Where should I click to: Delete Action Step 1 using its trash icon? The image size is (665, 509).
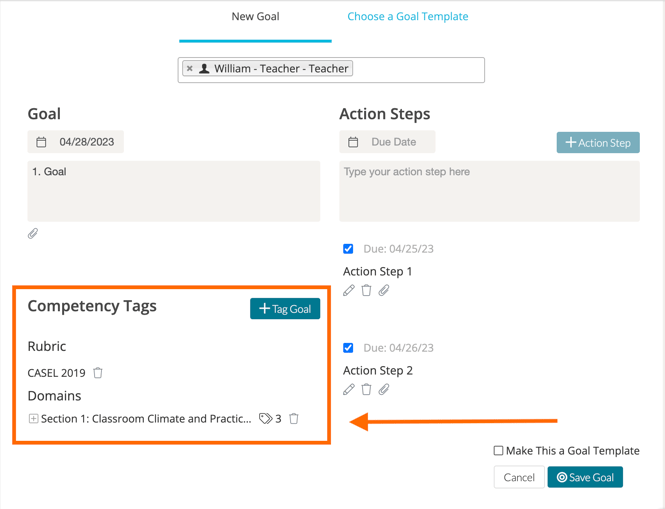point(366,290)
